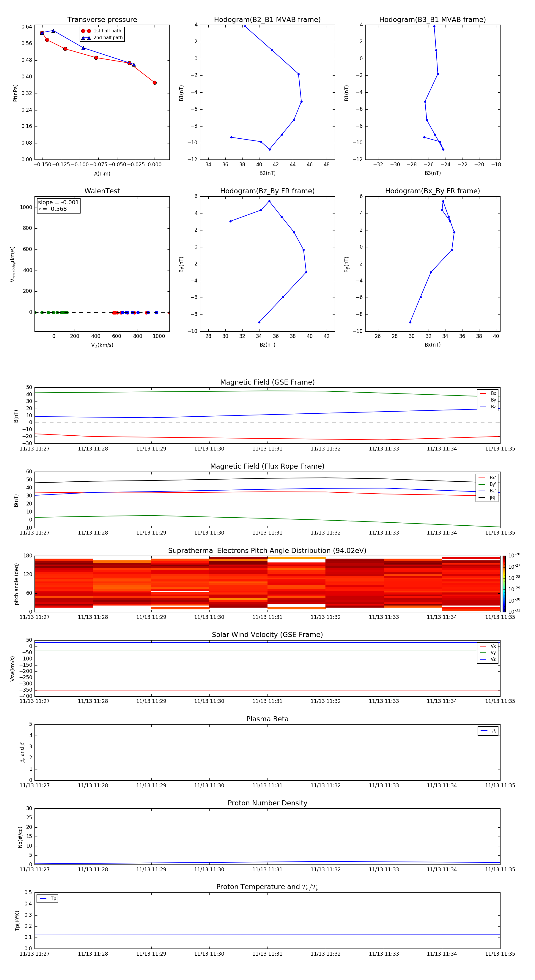The image size is (535, 980).
Task: Click the 'Proton Temperature and Te/Tp' title
Action: [x=267, y=887]
